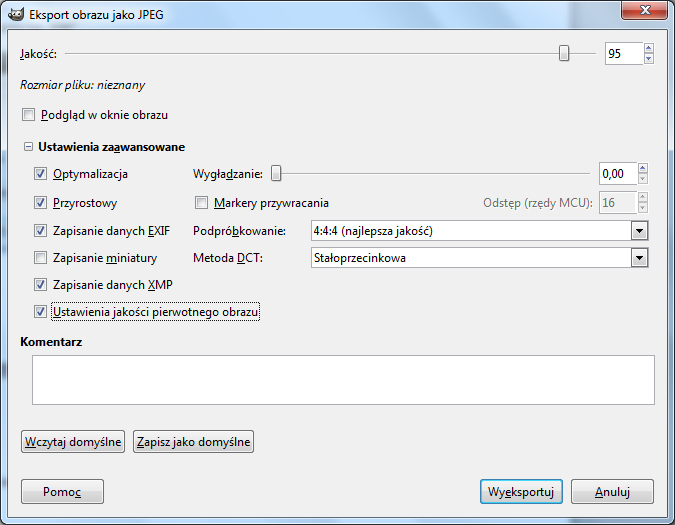This screenshot has height=525, width=675.
Task: Decrease Wygładzanie value with down arrow
Action: [x=643, y=179]
